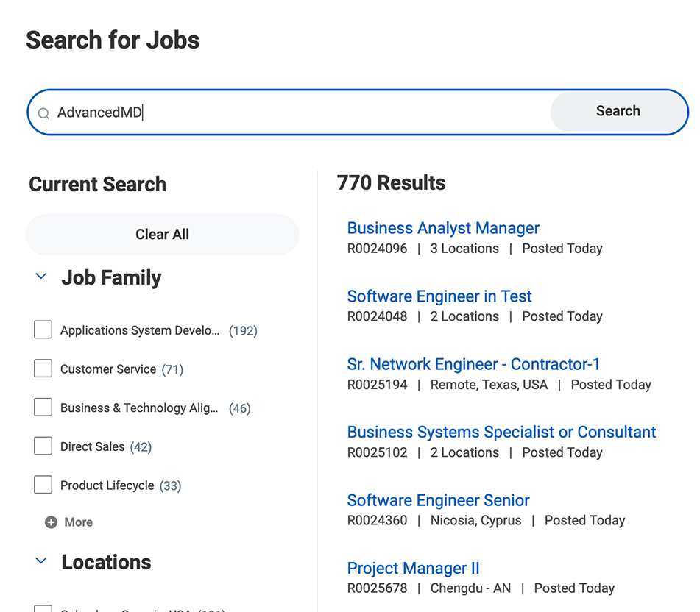This screenshot has height=612, width=700.
Task: Collapse the Locations section chevron
Action: pos(41,561)
